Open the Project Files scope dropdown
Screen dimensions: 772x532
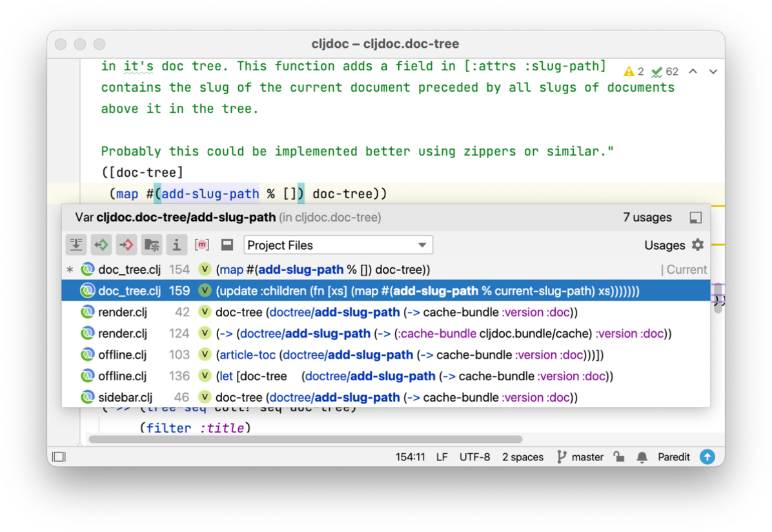point(338,245)
